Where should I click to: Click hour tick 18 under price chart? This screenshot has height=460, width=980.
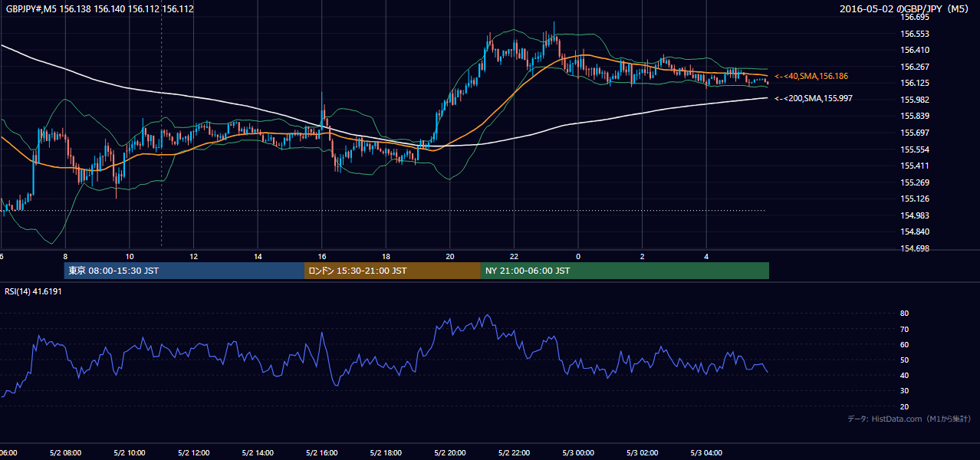click(386, 256)
